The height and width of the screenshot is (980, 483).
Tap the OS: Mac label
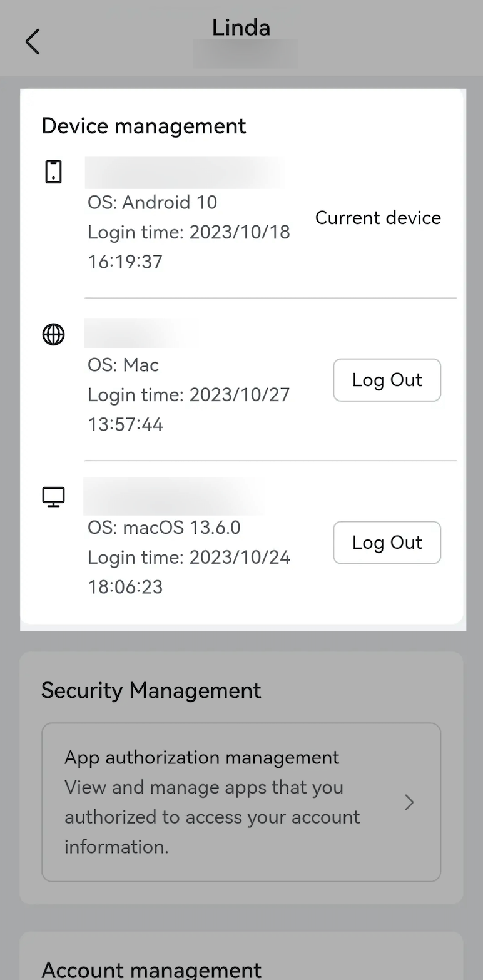(123, 365)
